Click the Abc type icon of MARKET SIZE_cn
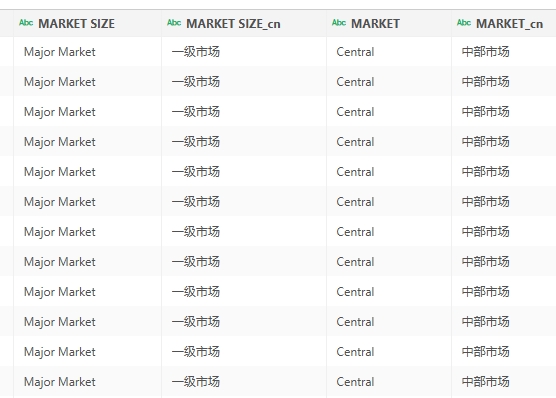The height and width of the screenshot is (398, 556). coord(174,23)
